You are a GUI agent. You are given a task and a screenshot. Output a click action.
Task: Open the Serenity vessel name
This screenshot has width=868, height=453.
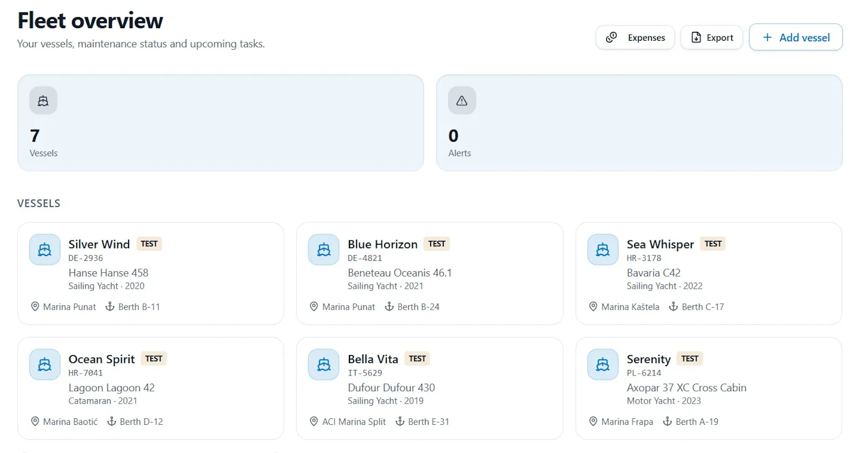648,359
